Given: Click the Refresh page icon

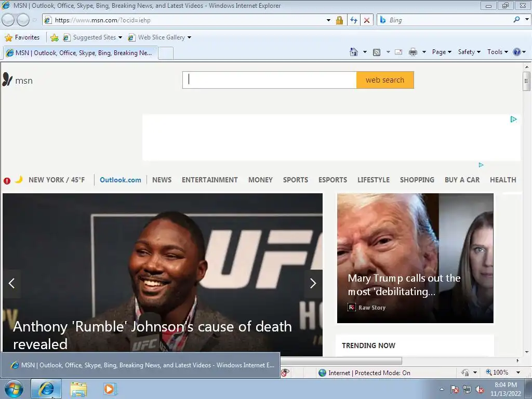Looking at the screenshot, I should (x=353, y=20).
